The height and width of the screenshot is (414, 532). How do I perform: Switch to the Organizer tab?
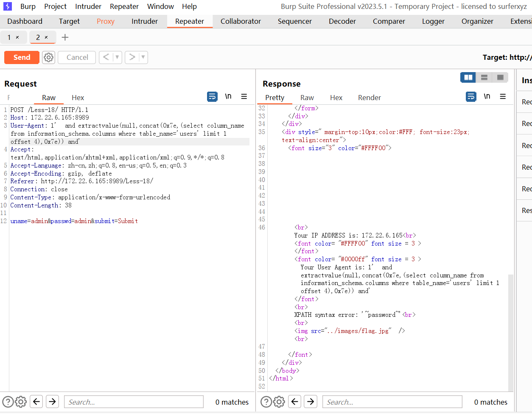(x=477, y=21)
